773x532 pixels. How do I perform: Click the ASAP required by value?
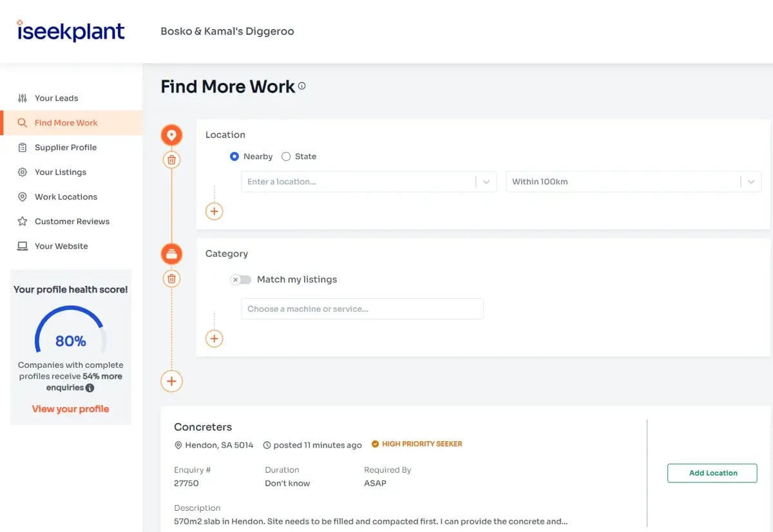coord(376,483)
